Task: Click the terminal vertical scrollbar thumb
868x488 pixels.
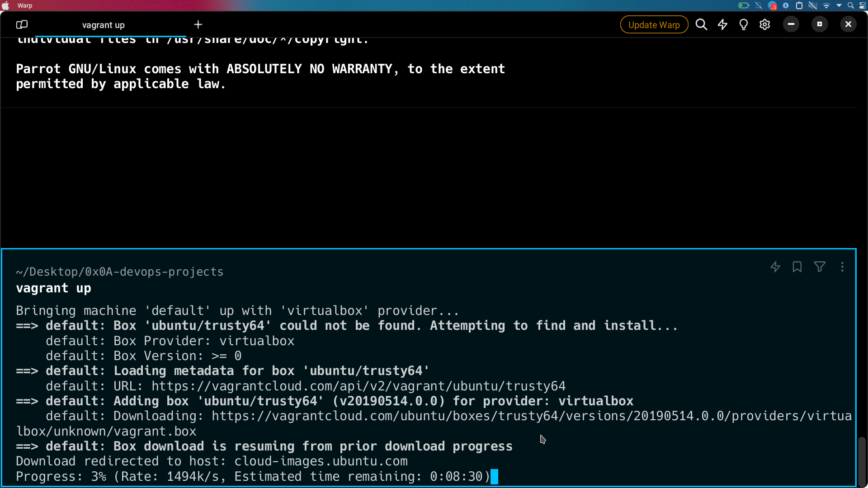Action: [x=862, y=461]
